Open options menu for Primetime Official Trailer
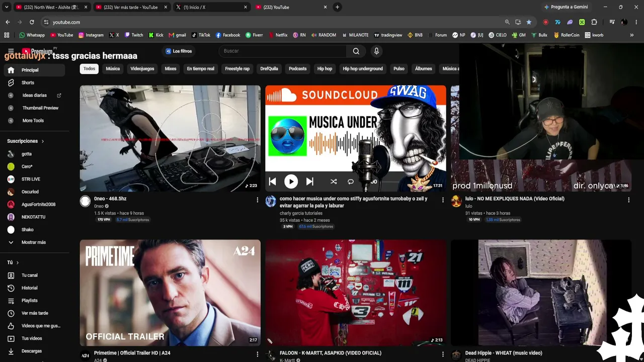Viewport: 644px width, 362px height. click(257, 354)
